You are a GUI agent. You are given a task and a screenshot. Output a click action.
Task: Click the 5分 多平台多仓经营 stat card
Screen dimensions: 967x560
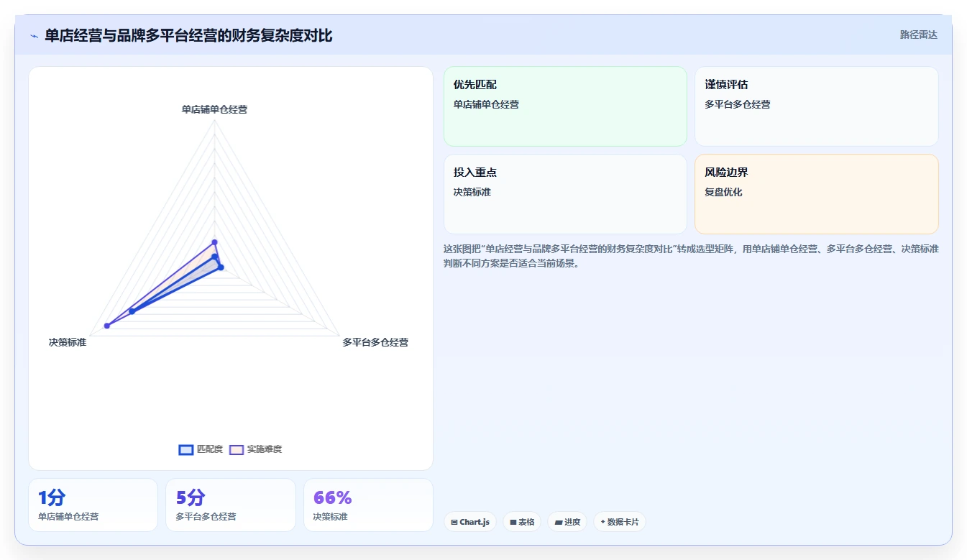point(231,505)
